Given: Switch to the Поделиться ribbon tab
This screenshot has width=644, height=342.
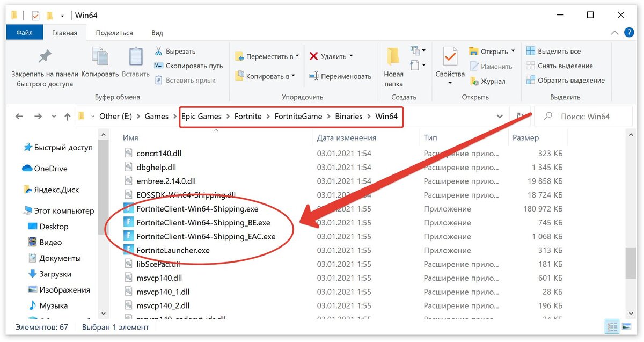Looking at the screenshot, I should point(114,33).
